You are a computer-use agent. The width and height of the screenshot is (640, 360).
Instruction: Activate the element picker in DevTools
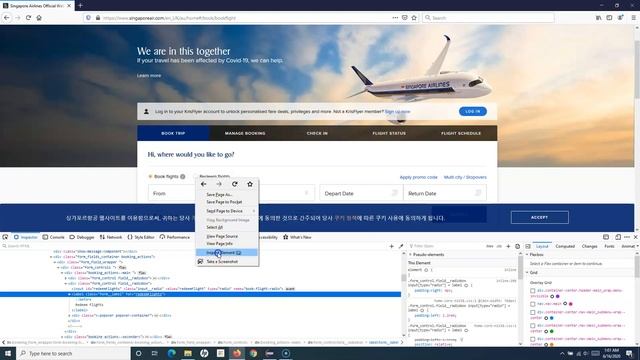(5, 237)
